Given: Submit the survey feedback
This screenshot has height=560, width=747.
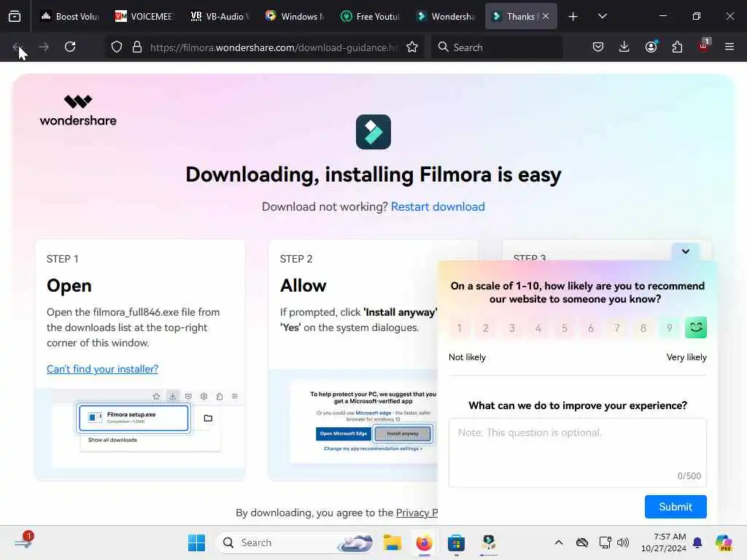Looking at the screenshot, I should point(676,507).
